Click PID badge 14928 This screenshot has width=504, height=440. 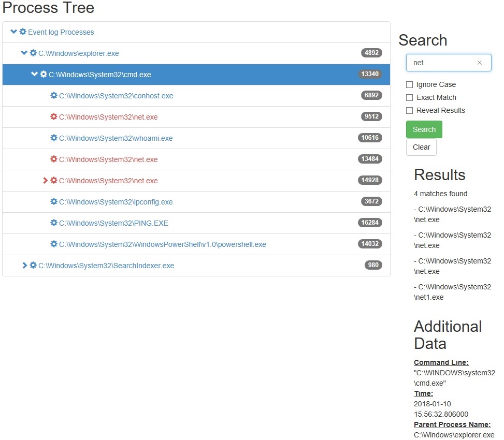click(370, 180)
